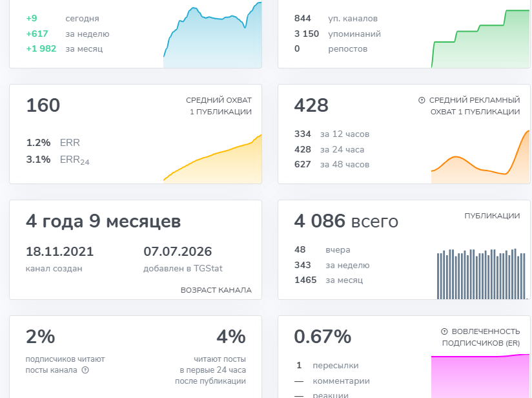The width and height of the screenshot is (532, 398).
Task: Click '3 150' mentions count
Action: pos(307,34)
